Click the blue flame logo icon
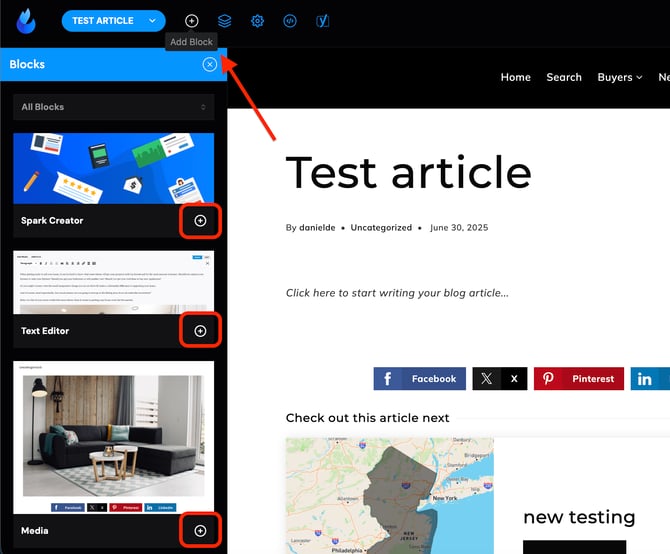 [28, 20]
